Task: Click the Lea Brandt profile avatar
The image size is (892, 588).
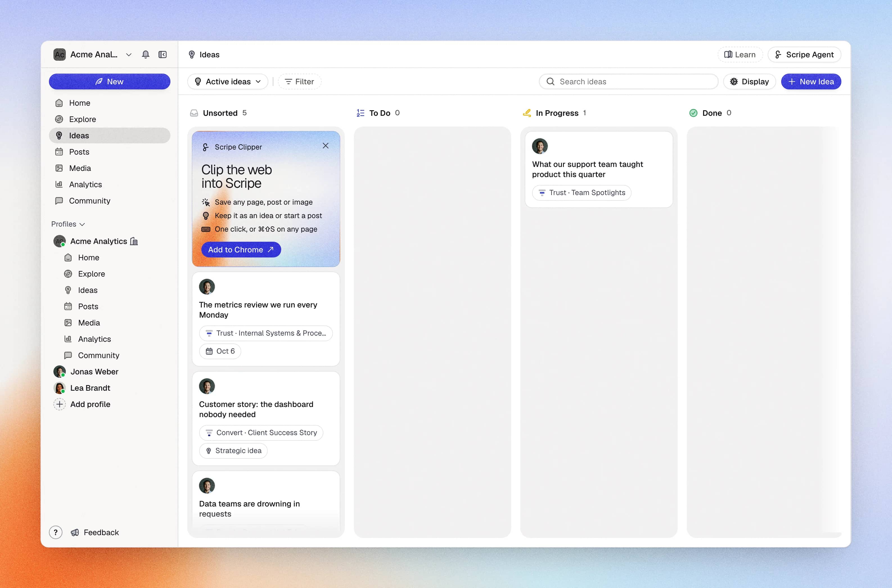Action: click(59, 388)
